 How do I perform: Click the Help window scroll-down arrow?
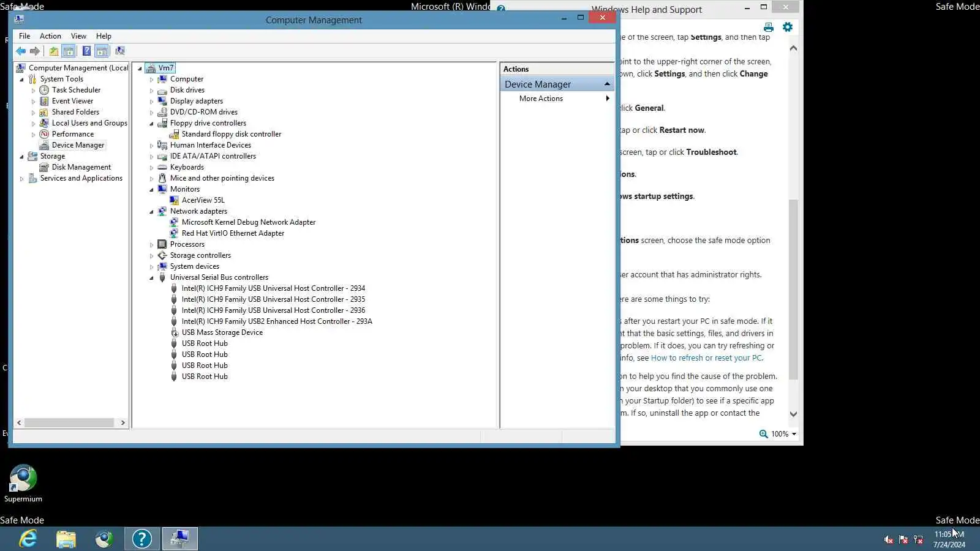793,414
